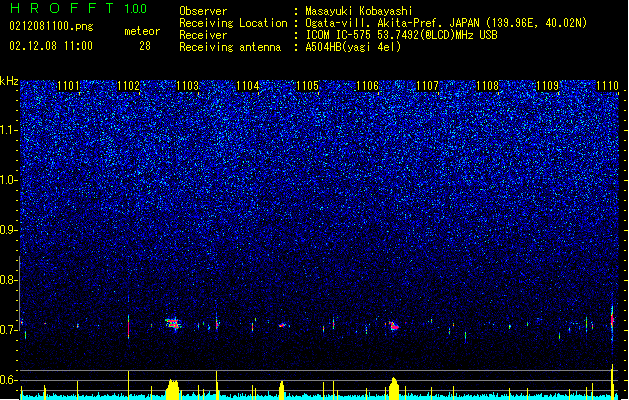Select the 0.9 kHz axis label
Screen dimensions: 629x400
click(9, 230)
